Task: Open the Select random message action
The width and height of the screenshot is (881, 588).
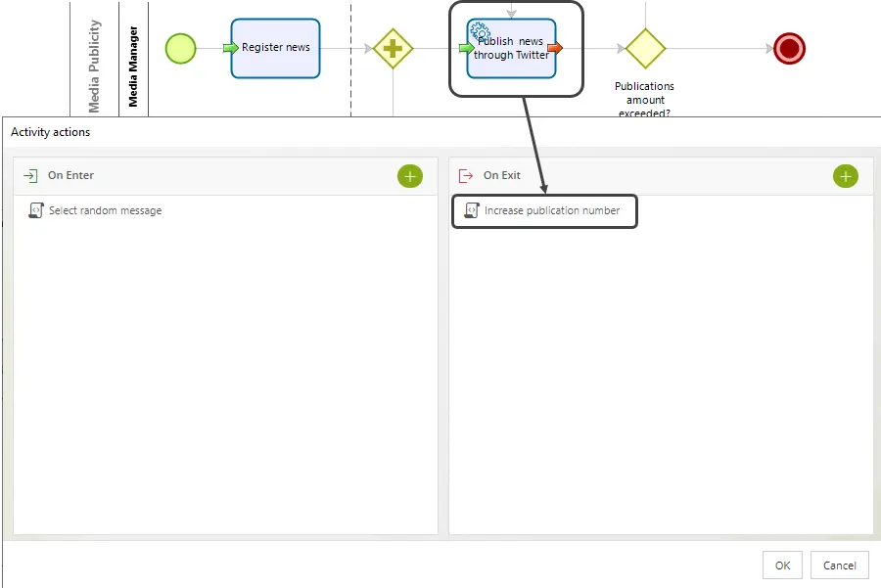Action: (105, 210)
